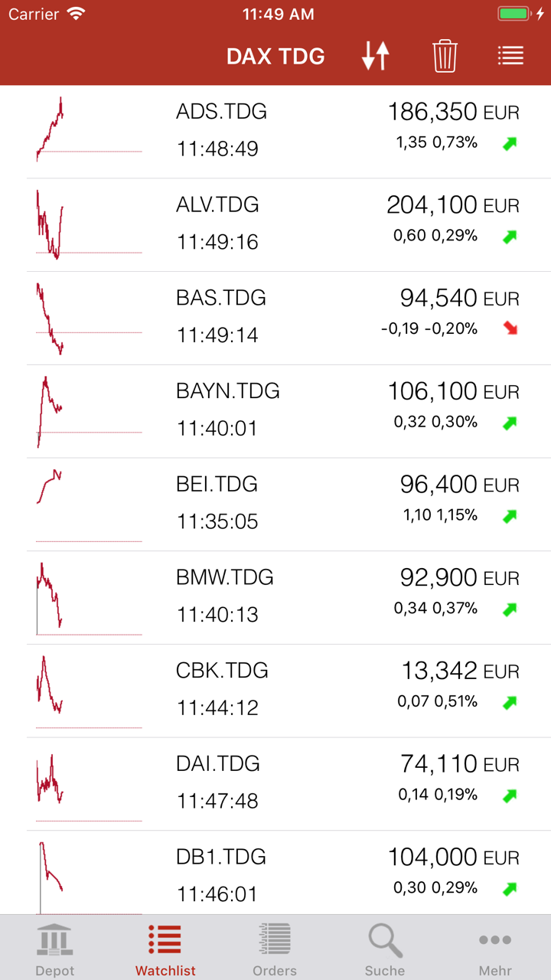Tap the sort arrows icon

click(x=376, y=56)
